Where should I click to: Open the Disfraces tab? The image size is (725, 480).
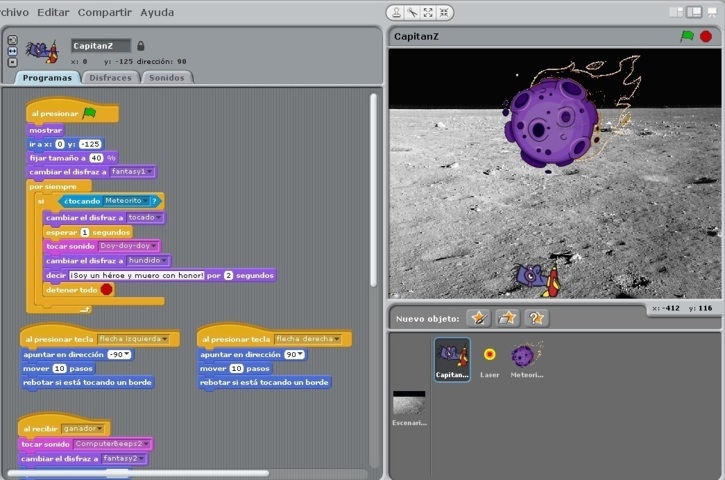(109, 77)
